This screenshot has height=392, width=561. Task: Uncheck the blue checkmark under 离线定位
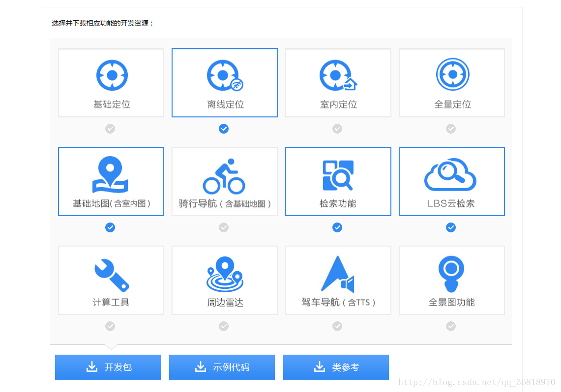tap(224, 129)
